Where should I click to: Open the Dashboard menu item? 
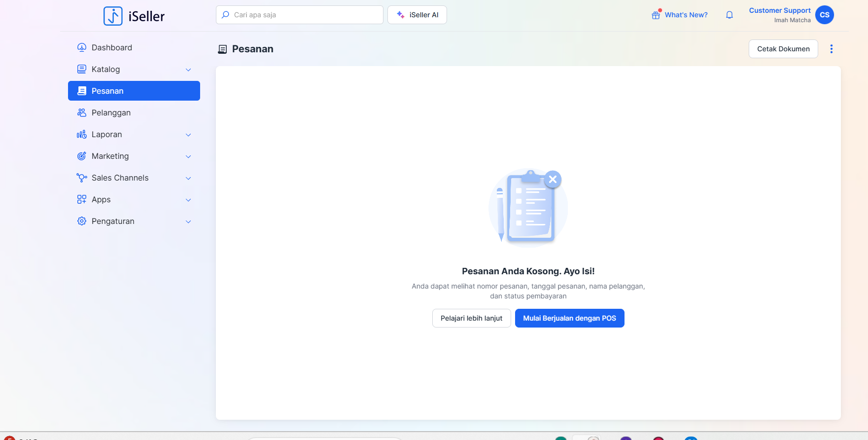134,47
